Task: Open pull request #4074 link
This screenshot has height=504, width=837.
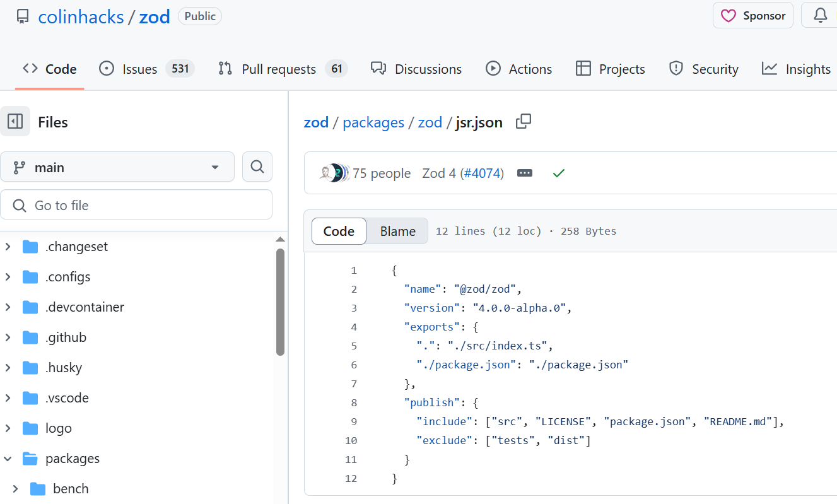Action: point(482,173)
